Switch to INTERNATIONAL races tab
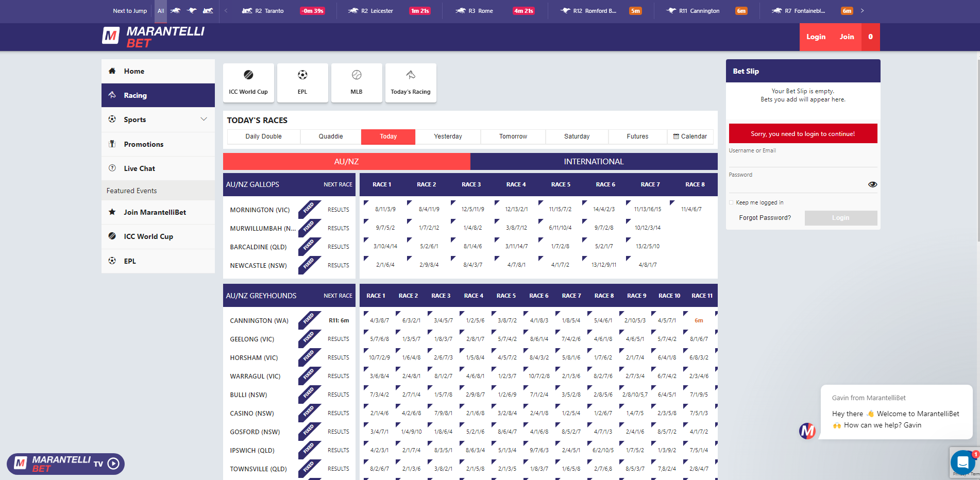This screenshot has height=480, width=980. [x=594, y=162]
